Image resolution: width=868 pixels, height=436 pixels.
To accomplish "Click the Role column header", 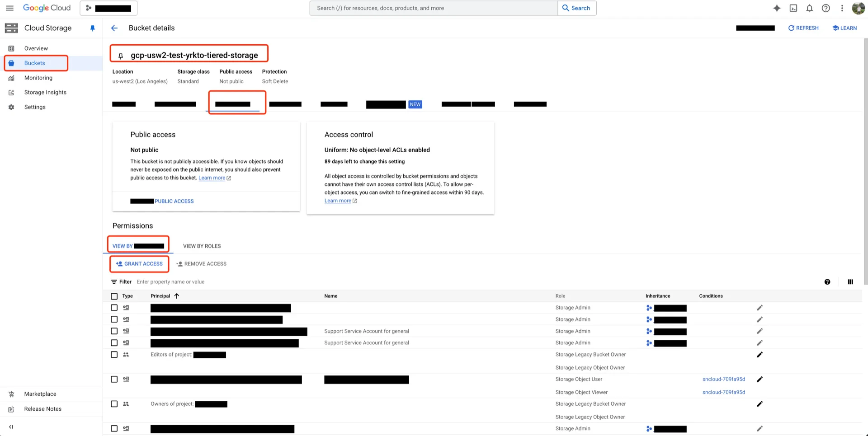I will click(560, 296).
